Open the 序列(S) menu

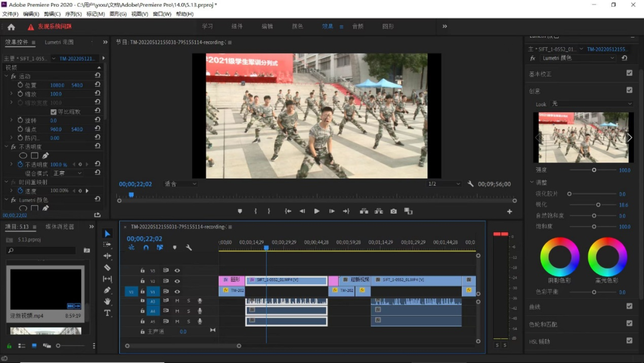(73, 14)
